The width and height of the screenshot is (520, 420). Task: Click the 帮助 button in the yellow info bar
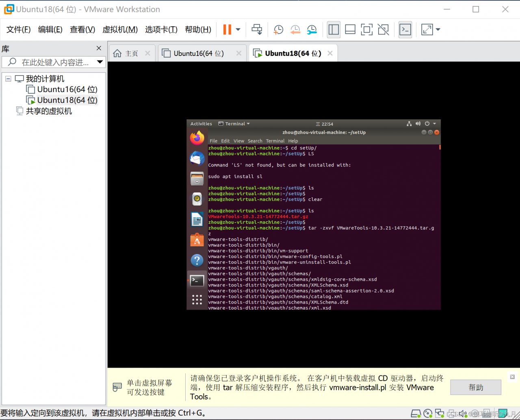[x=476, y=388]
